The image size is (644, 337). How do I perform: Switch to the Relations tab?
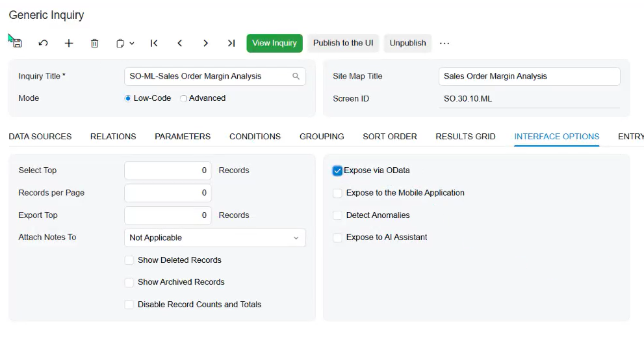click(113, 137)
